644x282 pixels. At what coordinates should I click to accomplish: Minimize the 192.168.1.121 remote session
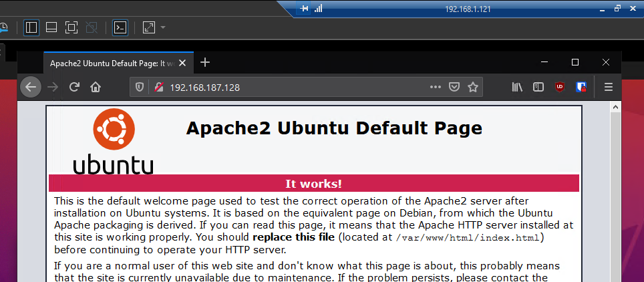tap(602, 9)
